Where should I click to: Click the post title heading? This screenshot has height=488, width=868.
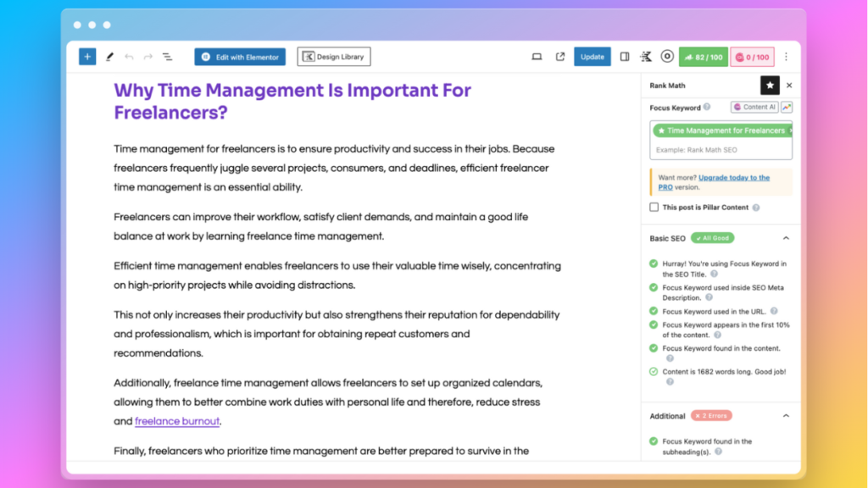point(292,102)
